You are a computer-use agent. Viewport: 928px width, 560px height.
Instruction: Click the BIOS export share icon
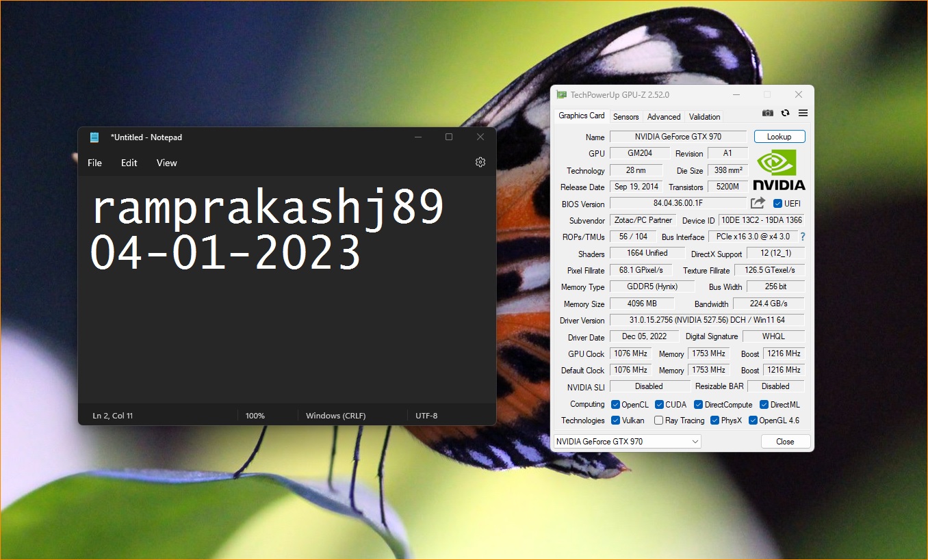pos(758,203)
